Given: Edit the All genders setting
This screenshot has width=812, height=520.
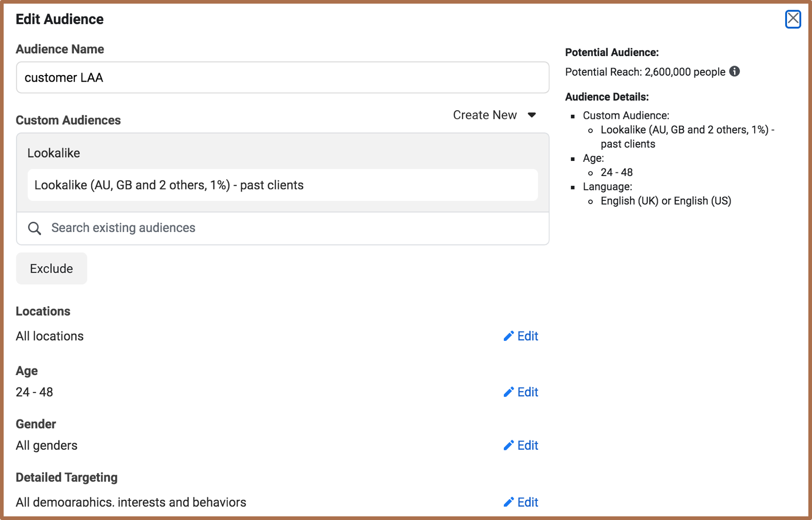Looking at the screenshot, I should (x=528, y=446).
